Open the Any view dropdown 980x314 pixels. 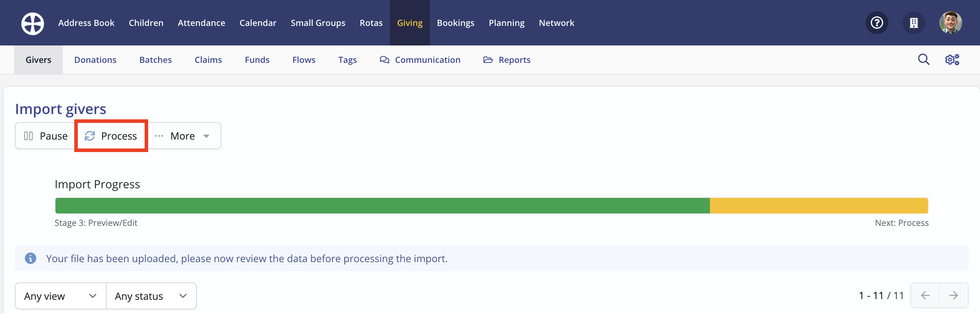(x=60, y=296)
